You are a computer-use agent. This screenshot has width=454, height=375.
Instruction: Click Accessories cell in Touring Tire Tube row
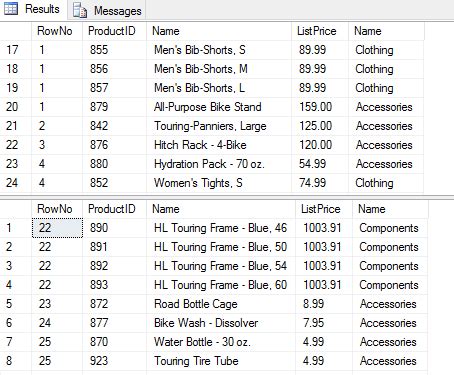pyautogui.click(x=390, y=361)
